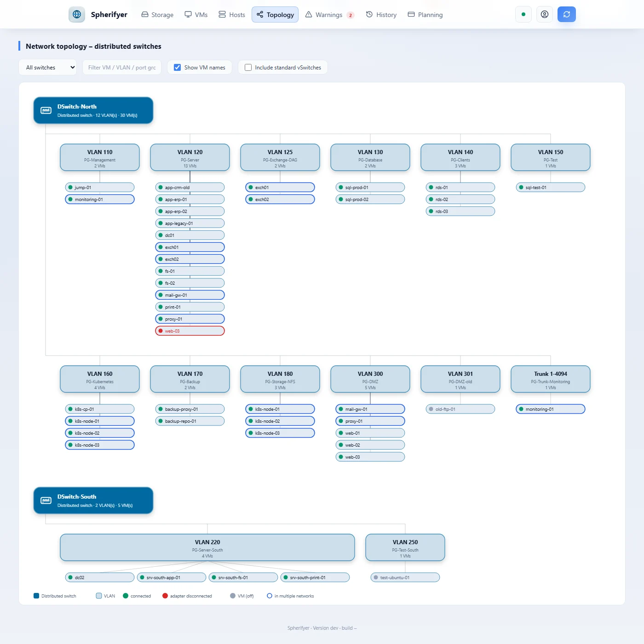Screen dimensions: 644x644
Task: Open the All switches dropdown
Action: [48, 67]
